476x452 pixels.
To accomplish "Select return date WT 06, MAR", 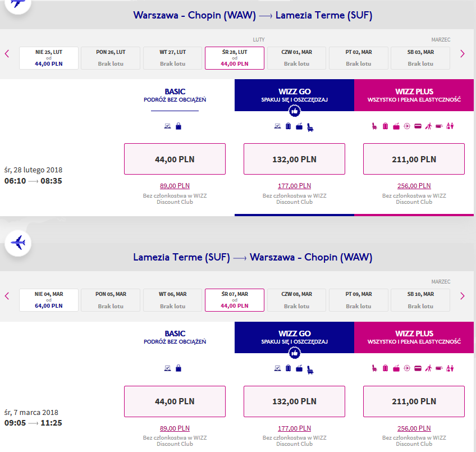I will point(173,300).
